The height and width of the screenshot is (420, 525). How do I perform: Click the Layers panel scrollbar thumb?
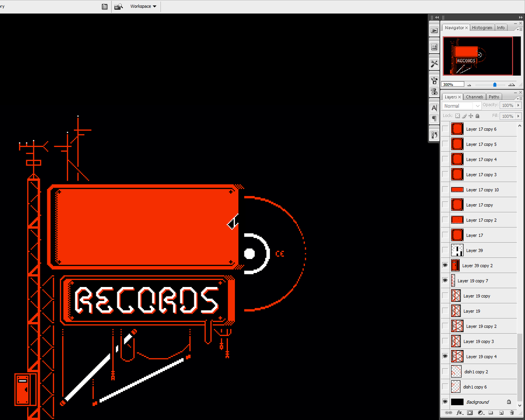click(520, 368)
